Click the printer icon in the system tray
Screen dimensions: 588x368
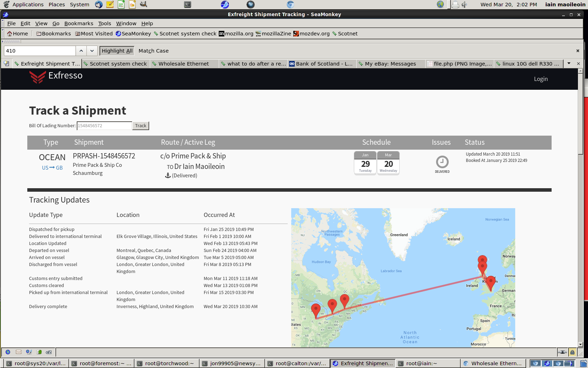[455, 5]
